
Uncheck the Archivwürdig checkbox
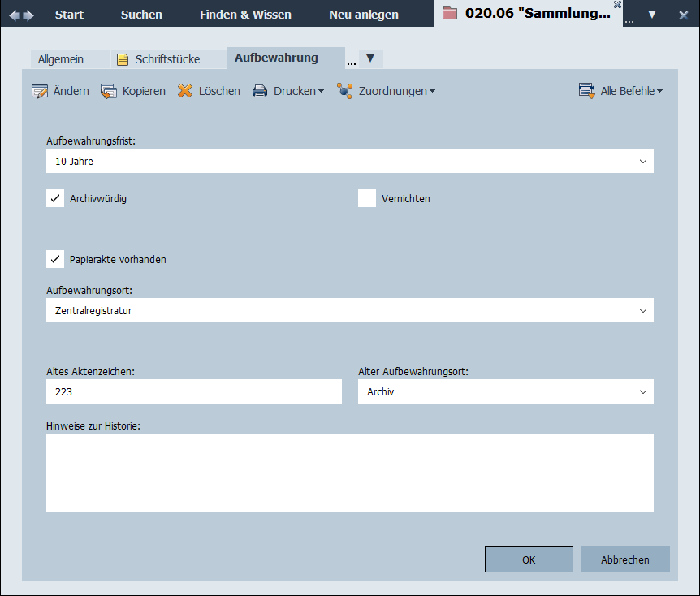tap(55, 198)
